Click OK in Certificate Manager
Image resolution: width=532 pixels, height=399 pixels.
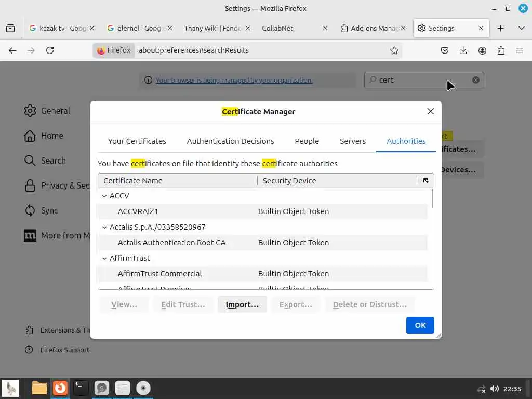click(x=420, y=325)
